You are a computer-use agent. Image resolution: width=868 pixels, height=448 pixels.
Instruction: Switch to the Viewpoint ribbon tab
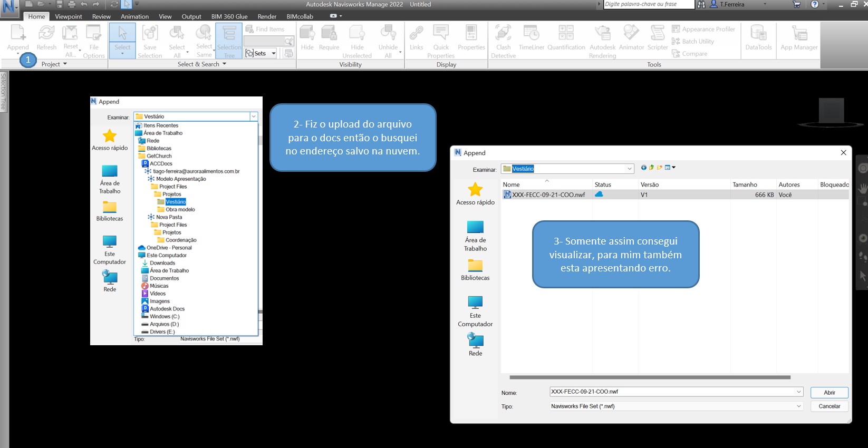[x=69, y=16]
